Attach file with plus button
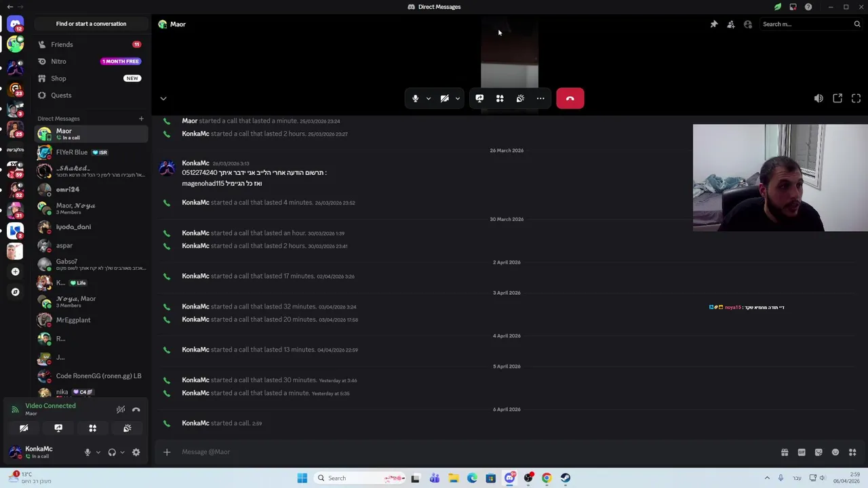Screen dimensions: 868x488 point(167,452)
